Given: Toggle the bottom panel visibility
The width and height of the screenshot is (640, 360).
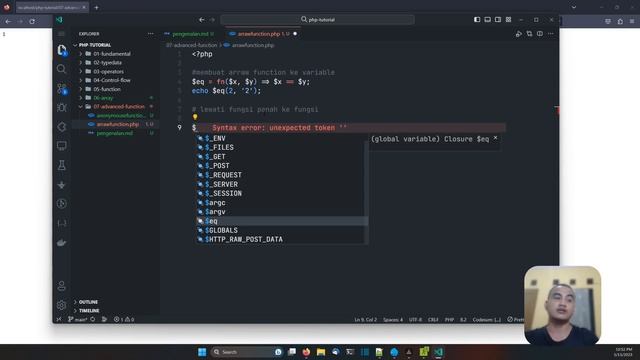Looking at the screenshot, I should (x=487, y=20).
